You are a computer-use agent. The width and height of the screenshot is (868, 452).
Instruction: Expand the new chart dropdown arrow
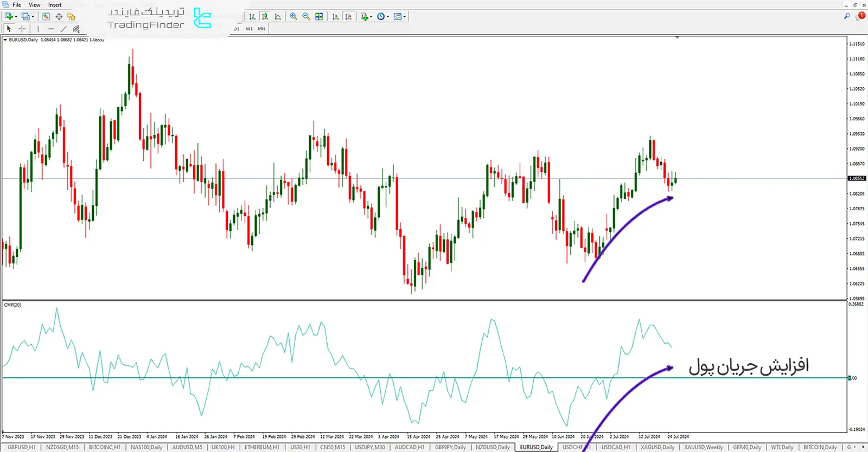click(16, 17)
